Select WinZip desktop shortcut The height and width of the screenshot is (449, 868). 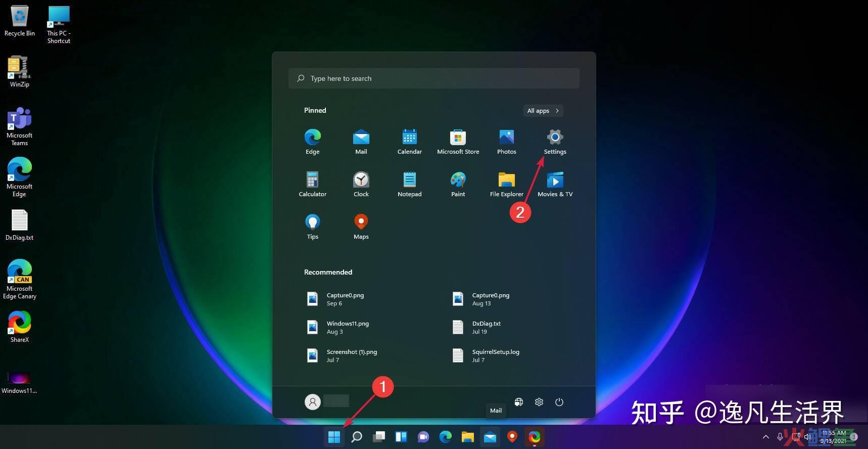(x=19, y=71)
